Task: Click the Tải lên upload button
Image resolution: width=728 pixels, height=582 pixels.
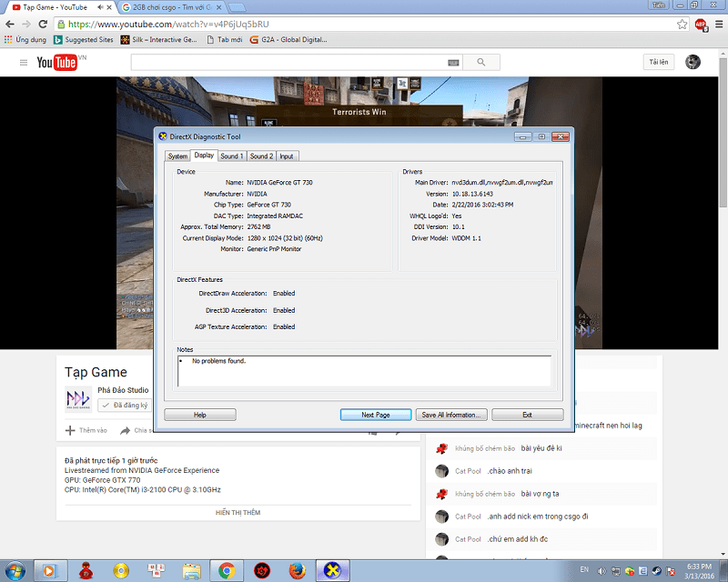Action: click(x=658, y=62)
